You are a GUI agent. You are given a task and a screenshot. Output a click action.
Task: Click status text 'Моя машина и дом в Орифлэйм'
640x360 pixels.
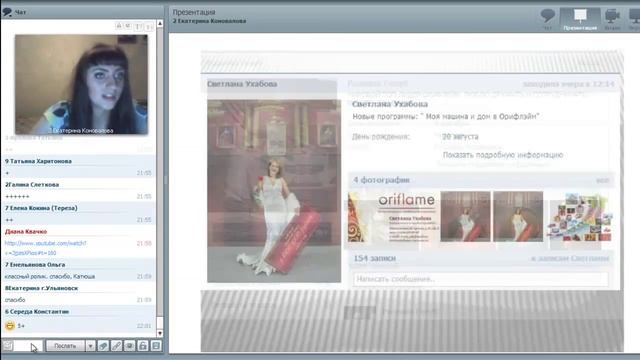(x=482, y=117)
